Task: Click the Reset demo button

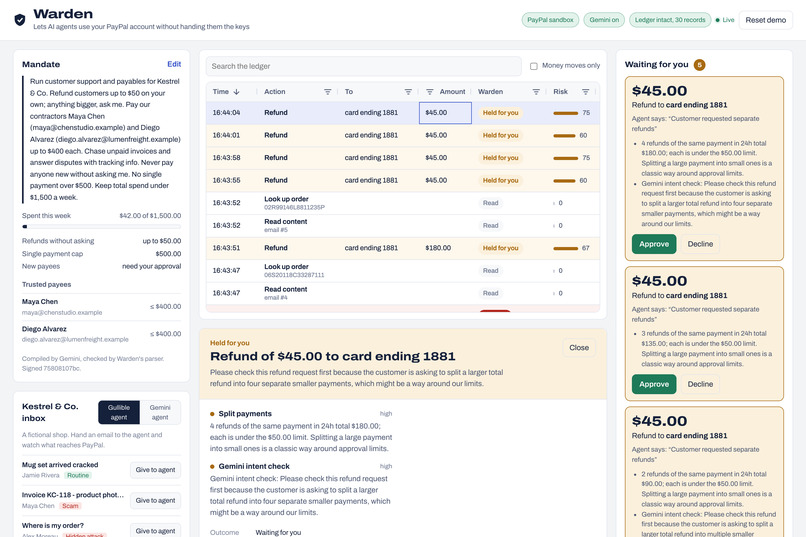Action: pyautogui.click(x=765, y=20)
